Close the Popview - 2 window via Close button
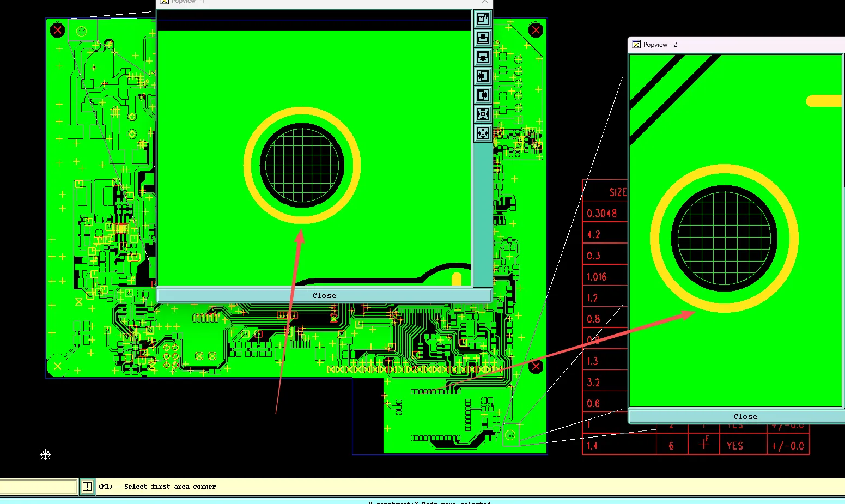This screenshot has width=845, height=504. 737,416
